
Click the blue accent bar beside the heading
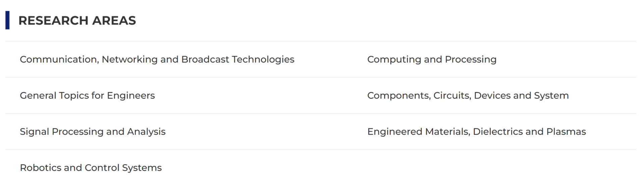coord(7,20)
